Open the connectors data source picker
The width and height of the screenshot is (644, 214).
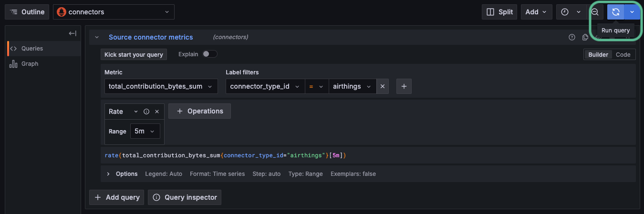[x=114, y=12]
